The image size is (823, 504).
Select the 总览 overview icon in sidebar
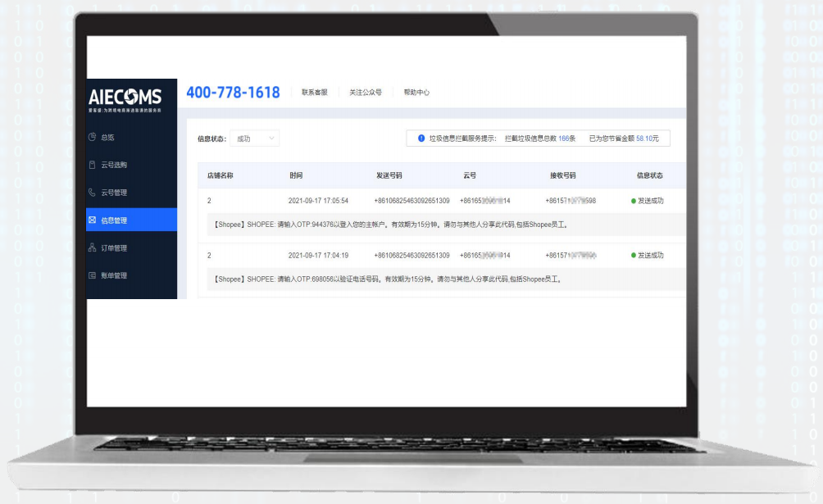(x=93, y=137)
